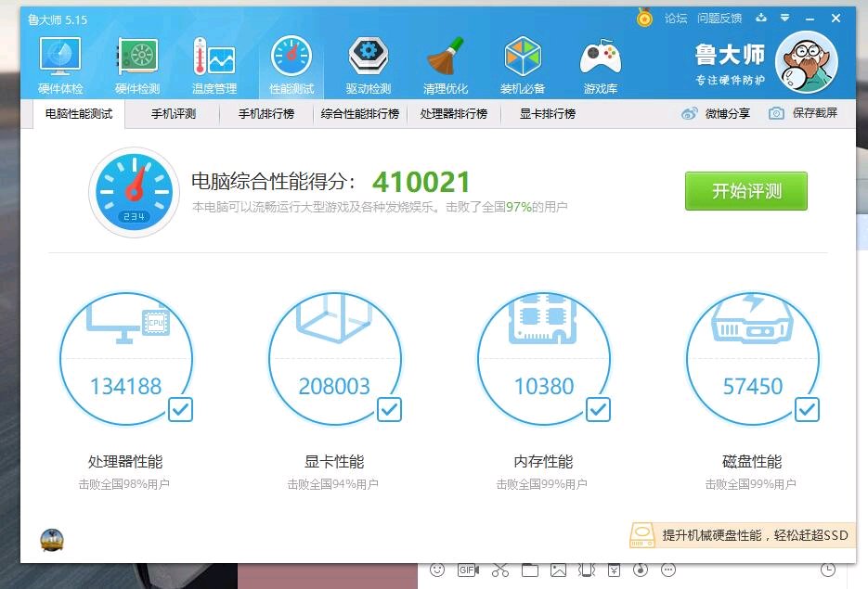Click the graphics card score circle 208003
Viewport: 868px width, 589px height.
click(x=335, y=359)
